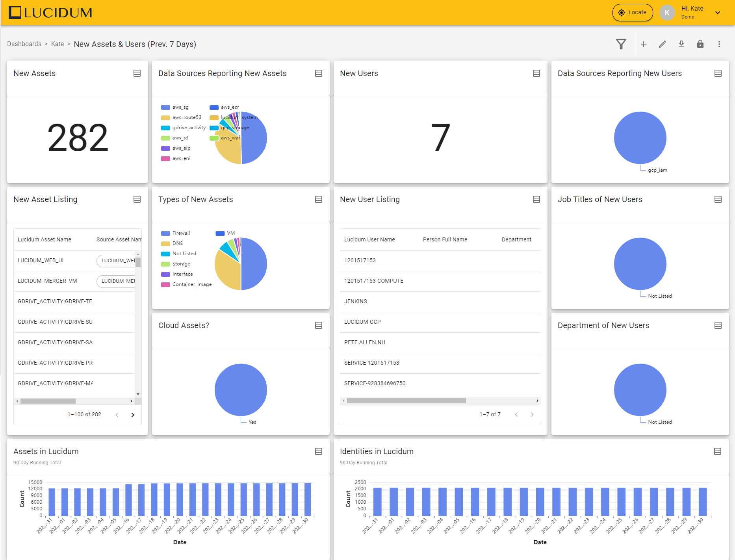Select the LUCIDUM-GCP user row
735x560 pixels.
point(440,322)
